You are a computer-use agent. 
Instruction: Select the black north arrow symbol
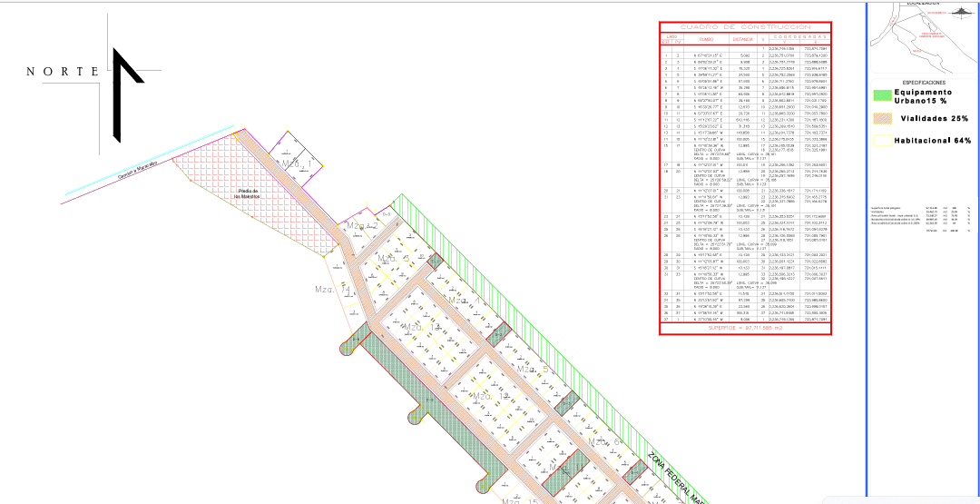coord(127,94)
